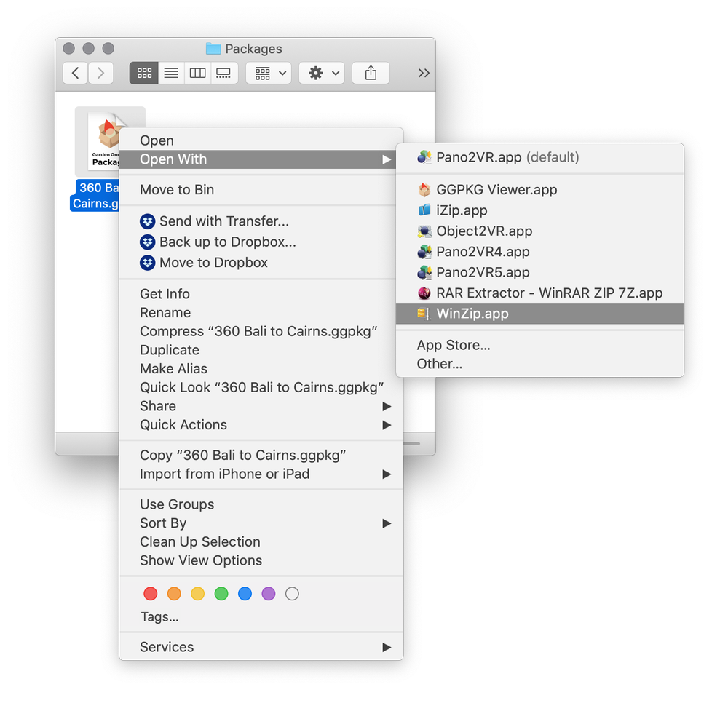Go forward in Finder
The image size is (728, 703).
(100, 73)
